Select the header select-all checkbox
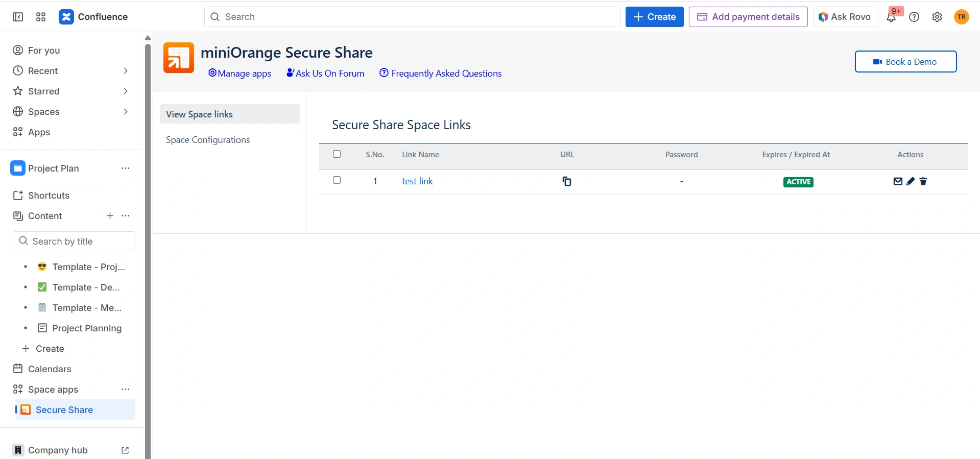 (x=337, y=154)
